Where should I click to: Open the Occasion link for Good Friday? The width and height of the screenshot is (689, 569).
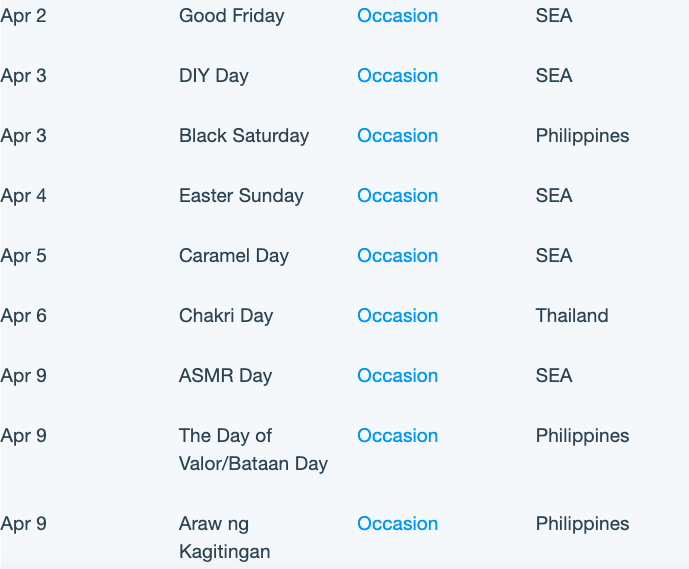(x=397, y=16)
